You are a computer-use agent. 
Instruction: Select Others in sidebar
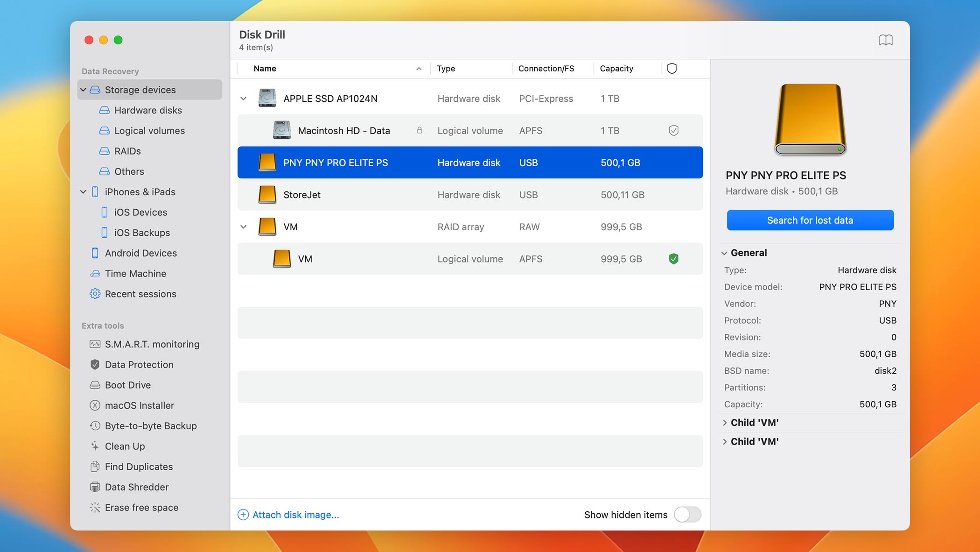[x=121, y=171]
